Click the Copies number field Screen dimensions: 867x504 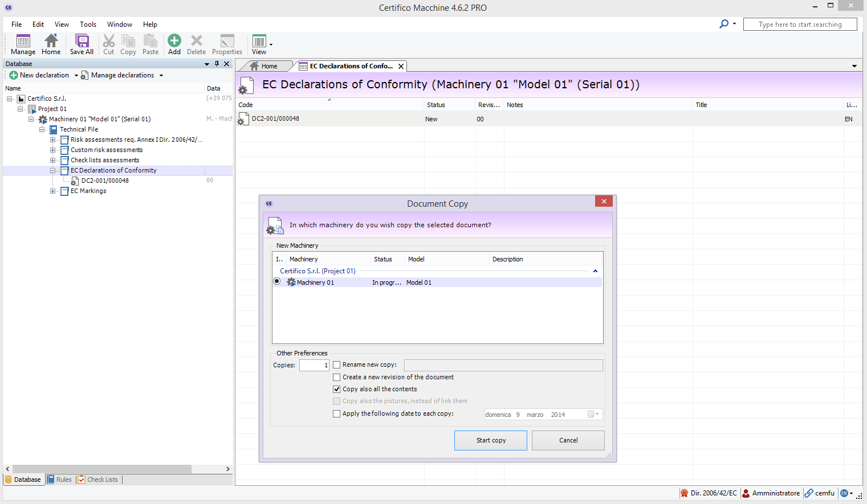pyautogui.click(x=314, y=365)
